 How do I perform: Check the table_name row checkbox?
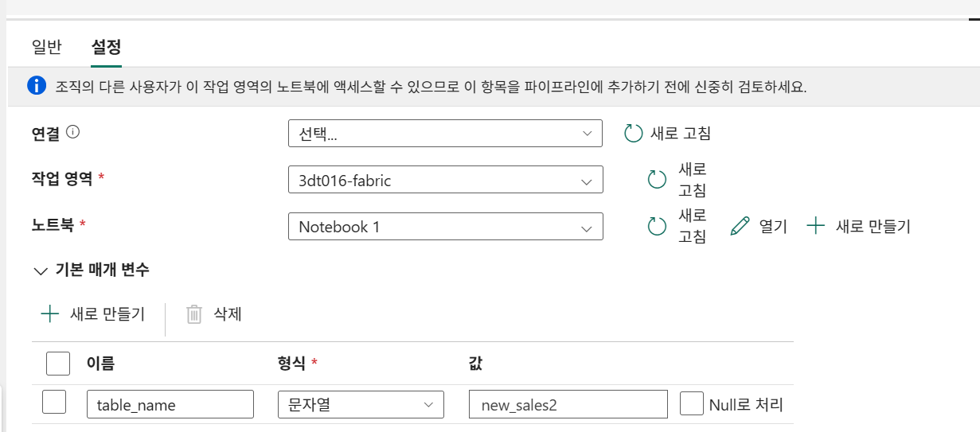pyautogui.click(x=53, y=403)
